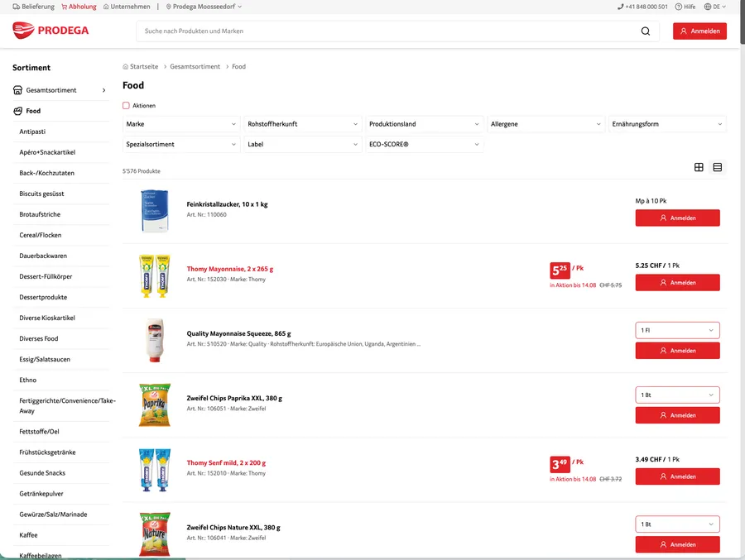Open the Antipasti category
This screenshot has height=560, width=745.
(32, 132)
